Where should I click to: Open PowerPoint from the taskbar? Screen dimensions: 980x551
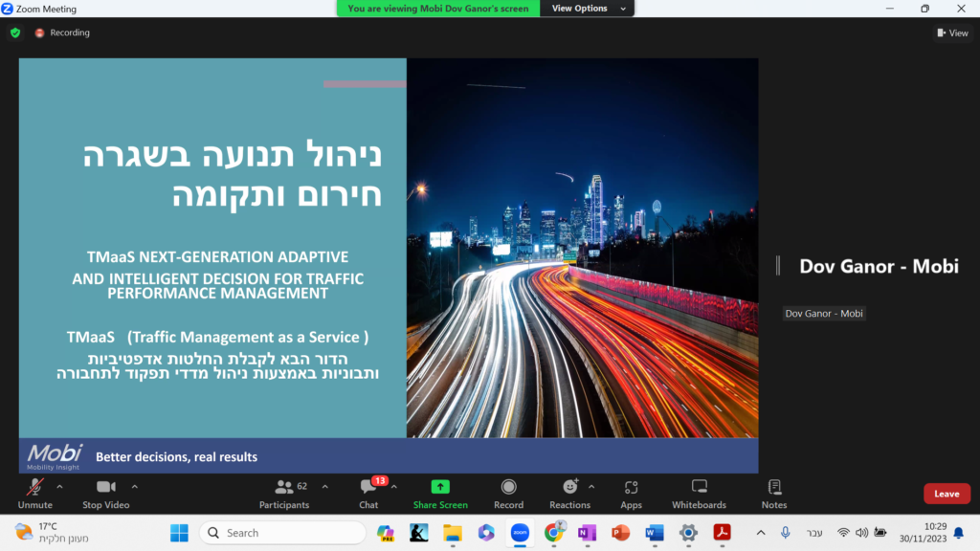click(620, 533)
